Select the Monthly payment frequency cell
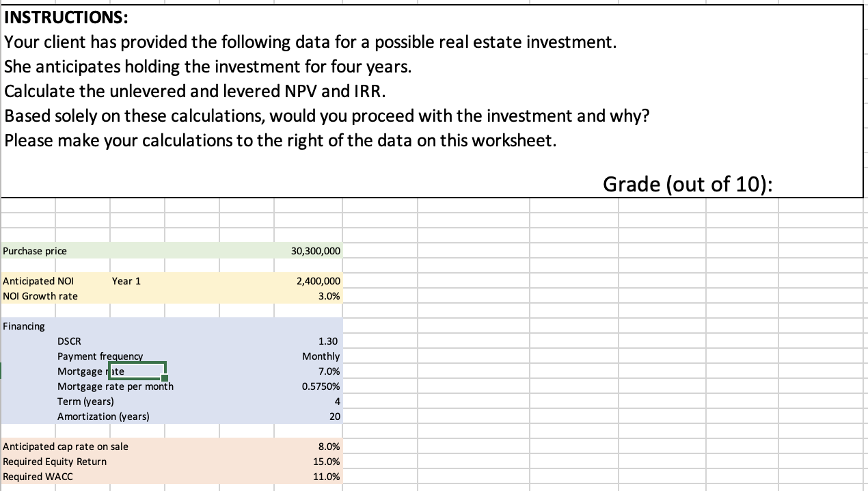 (308, 356)
